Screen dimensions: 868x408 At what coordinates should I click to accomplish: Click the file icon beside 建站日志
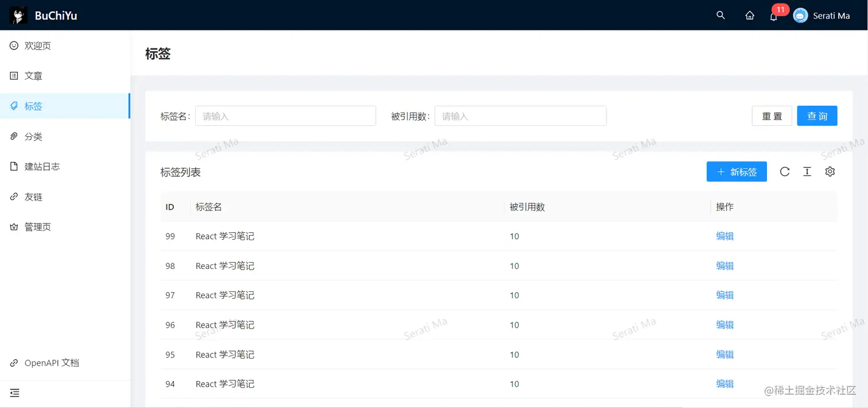pos(14,167)
